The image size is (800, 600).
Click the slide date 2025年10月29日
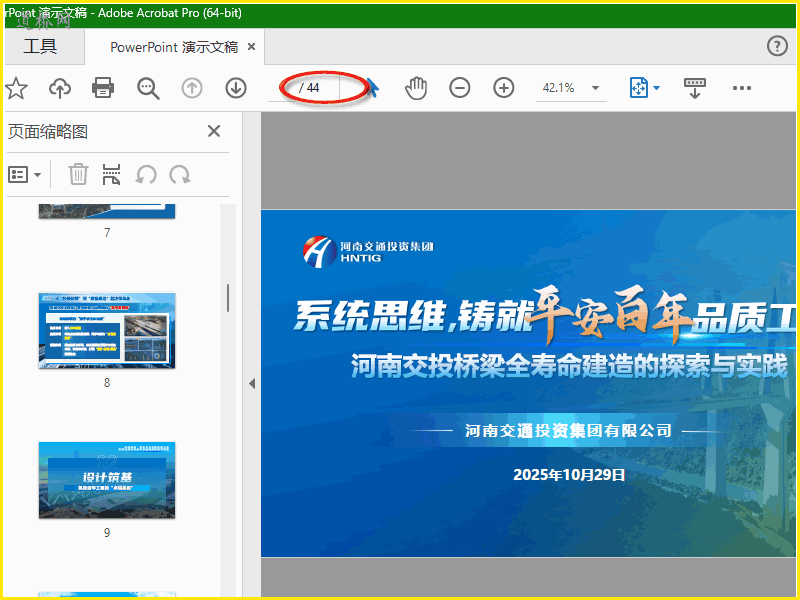point(569,474)
